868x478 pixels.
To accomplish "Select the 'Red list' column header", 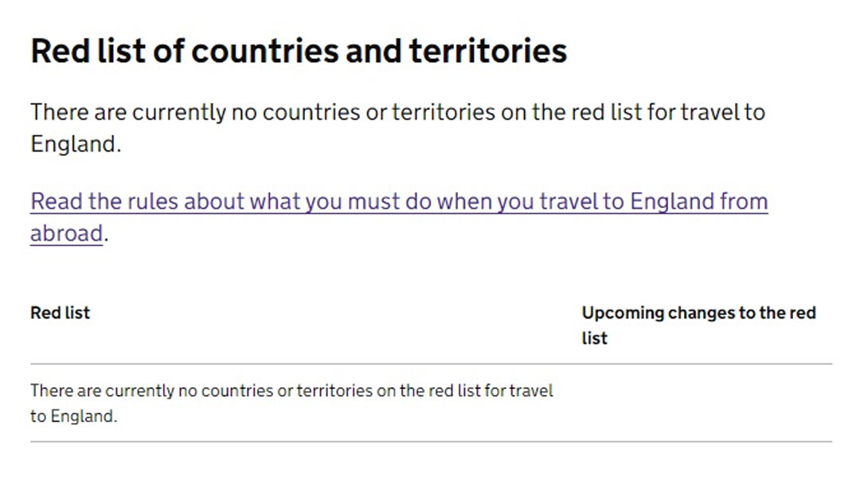I will point(60,312).
